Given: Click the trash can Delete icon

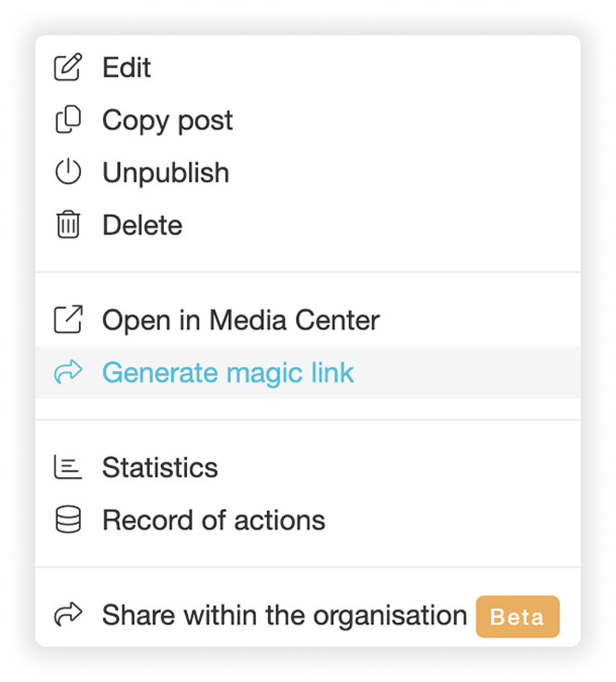Looking at the screenshot, I should coord(68,224).
